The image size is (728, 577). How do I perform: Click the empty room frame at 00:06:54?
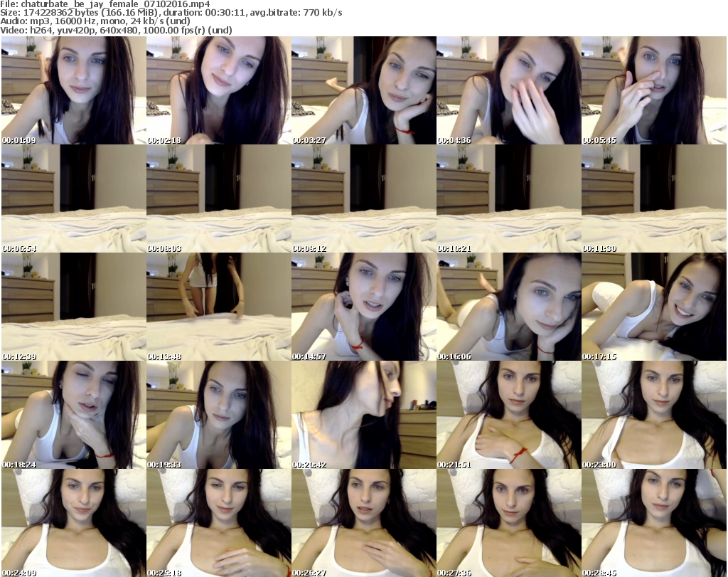[x=74, y=198]
